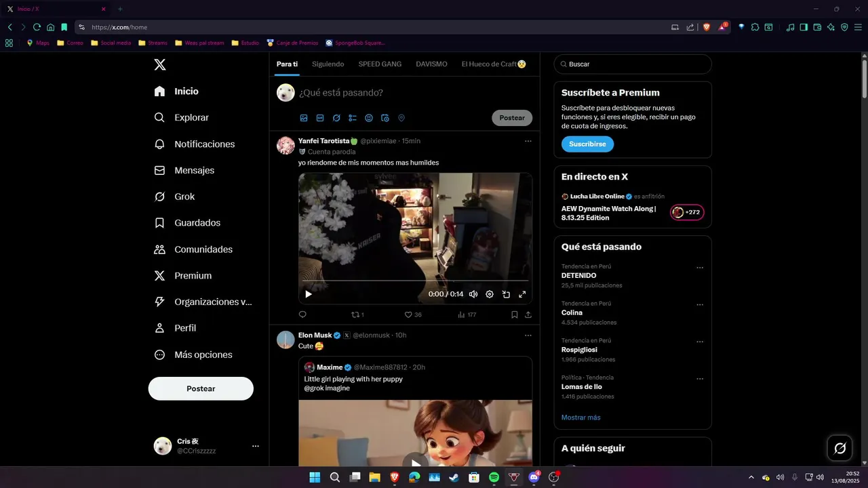
Task: Open Guardados in the sidebar
Action: coord(187,222)
